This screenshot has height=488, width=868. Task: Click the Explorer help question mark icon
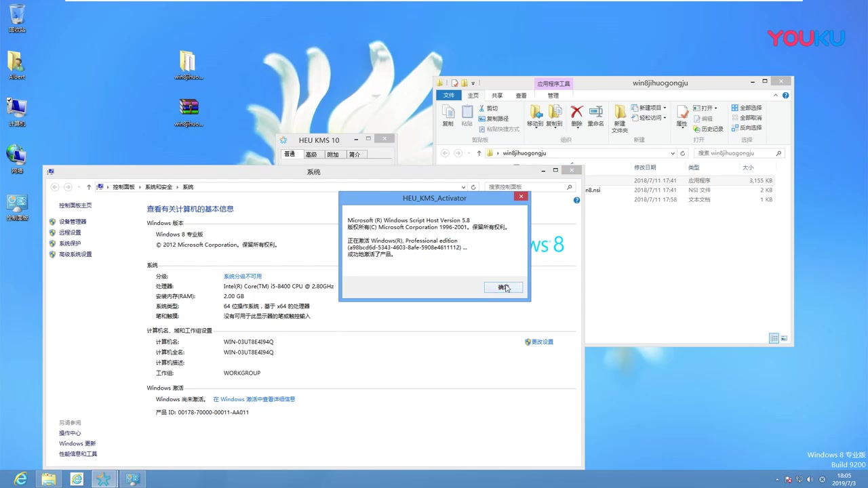(x=785, y=96)
